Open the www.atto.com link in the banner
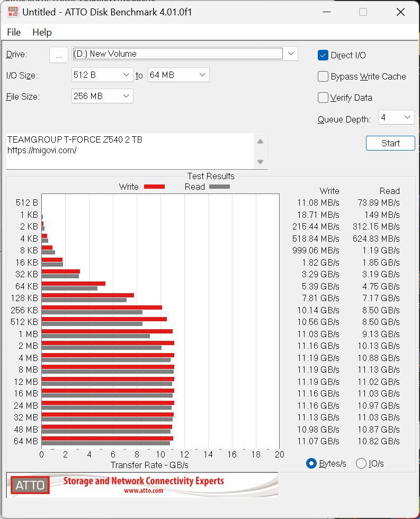Screen dimensions: 420x519 [144, 490]
